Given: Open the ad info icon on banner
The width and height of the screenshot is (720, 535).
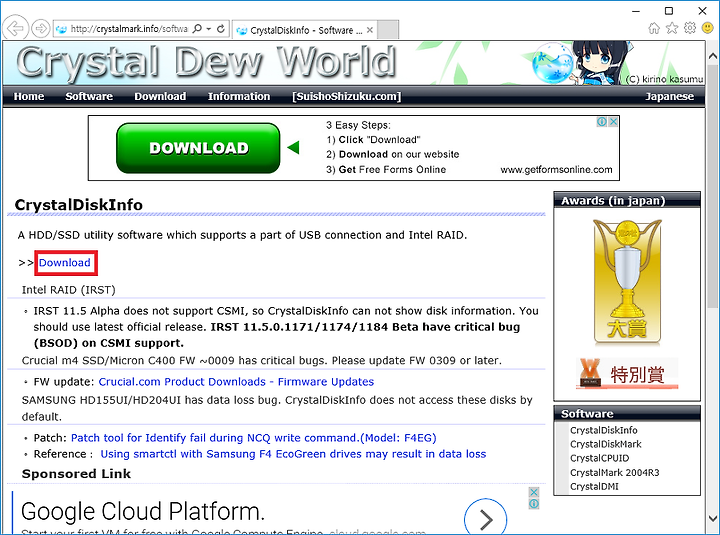Looking at the screenshot, I should point(602,122).
